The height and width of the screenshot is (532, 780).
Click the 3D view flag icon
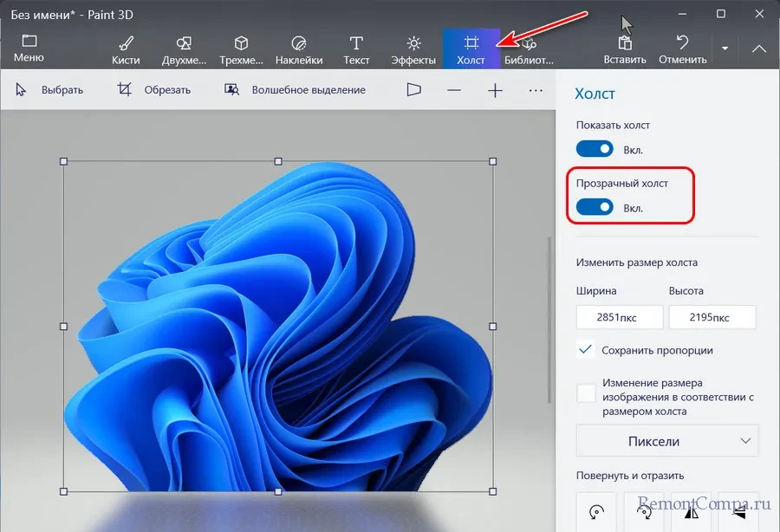tap(414, 89)
